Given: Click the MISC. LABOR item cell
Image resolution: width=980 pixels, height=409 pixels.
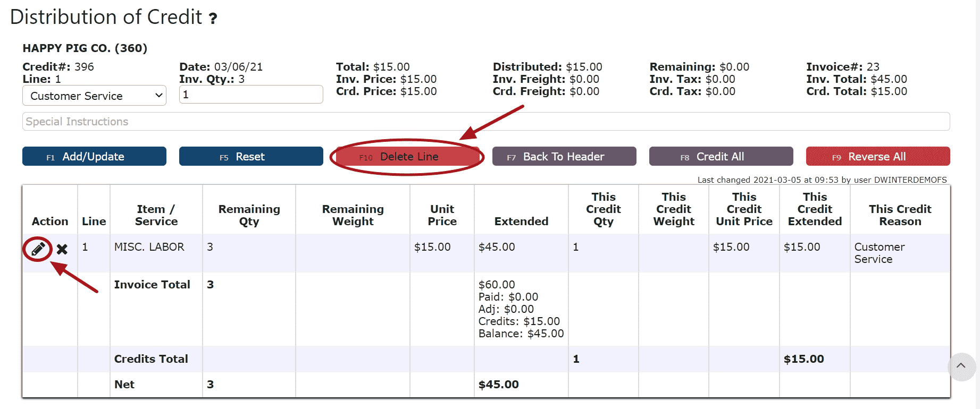Looking at the screenshot, I should pos(149,247).
